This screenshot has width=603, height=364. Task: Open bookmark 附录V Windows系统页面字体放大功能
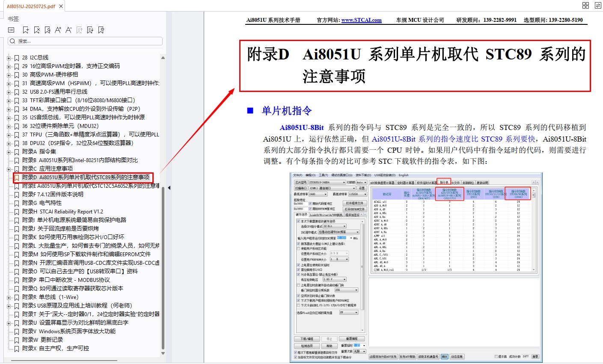69,331
